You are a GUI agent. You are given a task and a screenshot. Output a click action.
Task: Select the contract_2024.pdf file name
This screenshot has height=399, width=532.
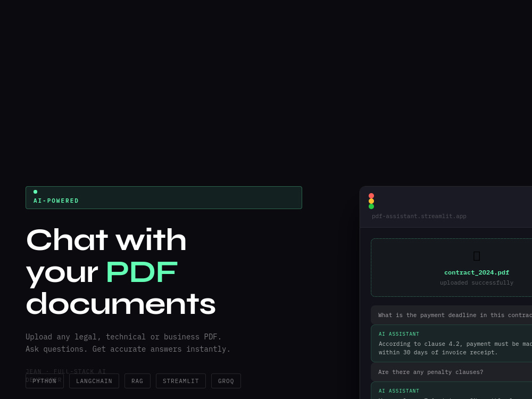pos(477,272)
